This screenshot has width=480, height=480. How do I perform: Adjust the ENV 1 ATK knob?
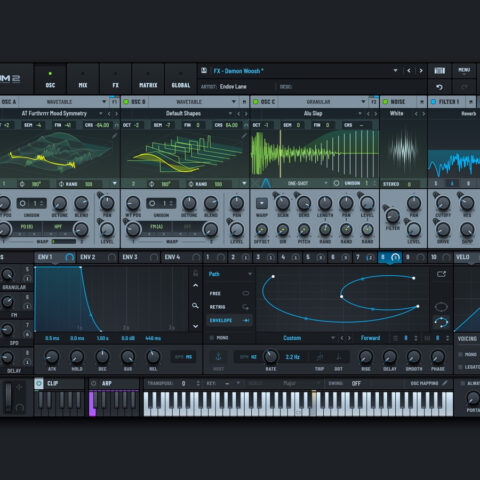click(52, 357)
